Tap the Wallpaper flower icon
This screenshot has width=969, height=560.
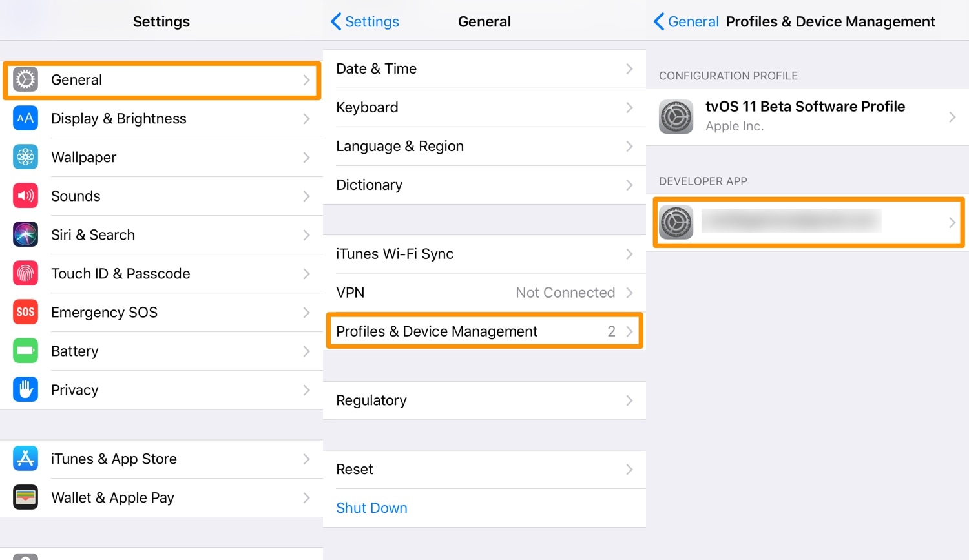pyautogui.click(x=26, y=157)
